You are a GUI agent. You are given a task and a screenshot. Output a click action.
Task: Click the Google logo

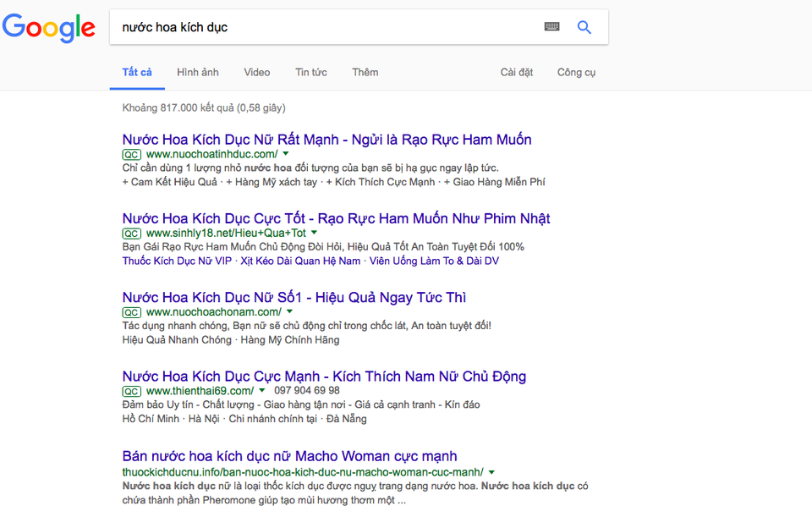(49, 28)
